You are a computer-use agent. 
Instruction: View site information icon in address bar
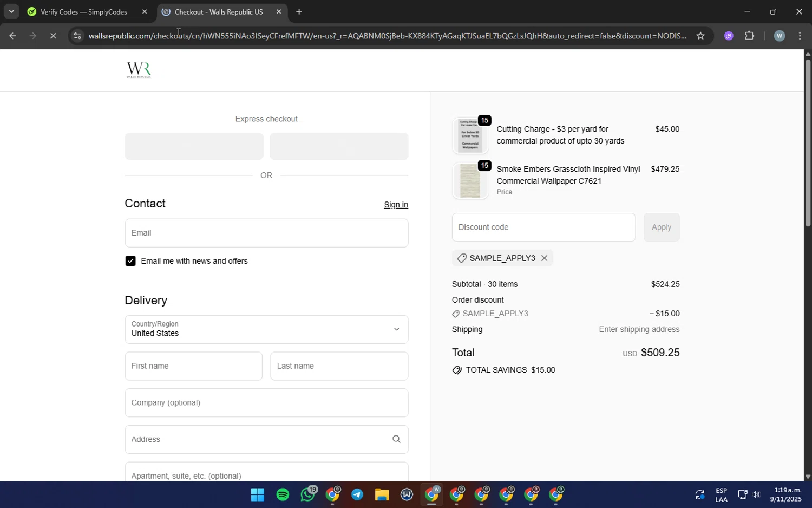[x=77, y=36]
